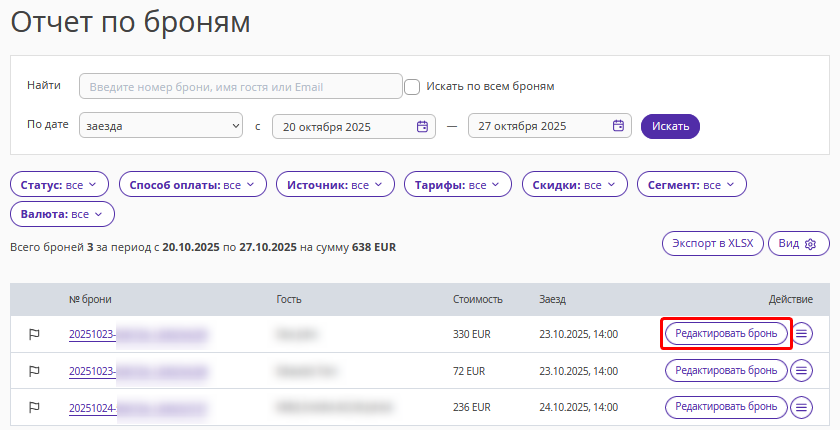Image resolution: width=840 pixels, height=430 pixels.
Task: Open calendar picker for 20 октября 2025
Action: click(x=422, y=126)
